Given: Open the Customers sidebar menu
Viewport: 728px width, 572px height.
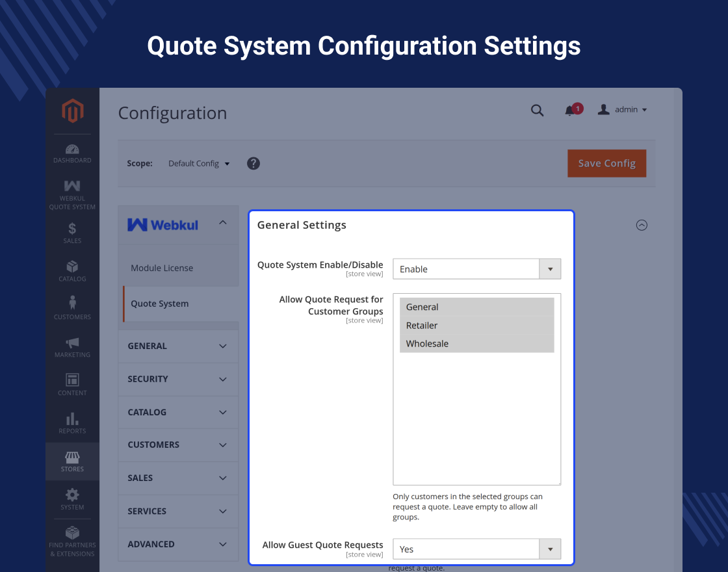Looking at the screenshot, I should [72, 308].
